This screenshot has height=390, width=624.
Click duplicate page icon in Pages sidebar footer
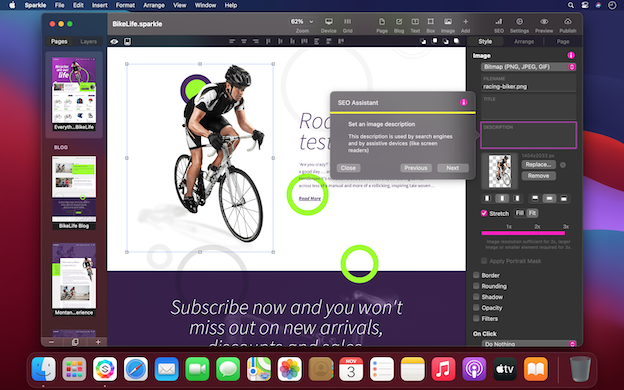click(75, 342)
